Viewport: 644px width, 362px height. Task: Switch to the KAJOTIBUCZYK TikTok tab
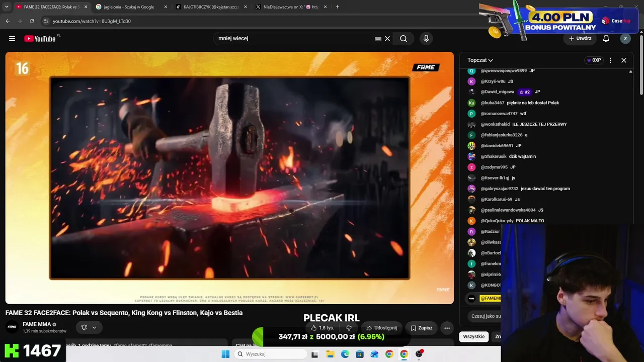point(211,7)
